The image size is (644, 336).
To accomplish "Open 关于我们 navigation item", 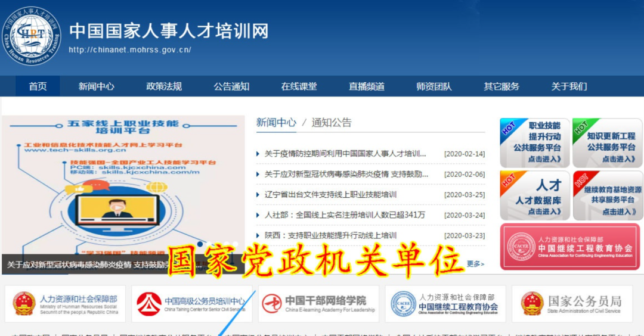I will click(x=569, y=86).
